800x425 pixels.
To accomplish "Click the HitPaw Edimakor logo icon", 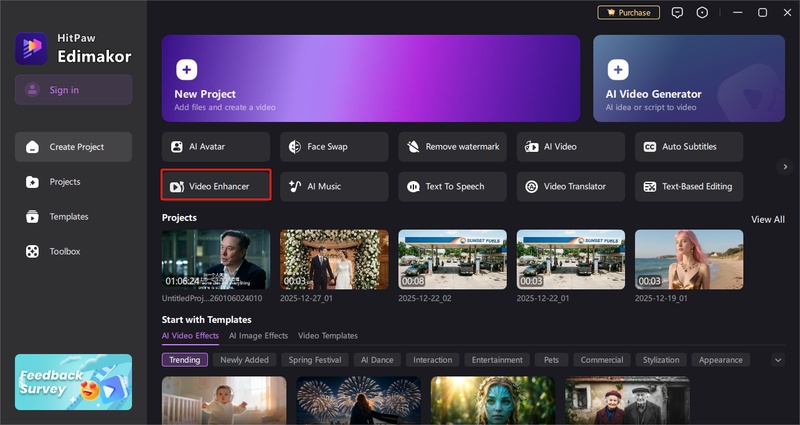I will [x=31, y=48].
